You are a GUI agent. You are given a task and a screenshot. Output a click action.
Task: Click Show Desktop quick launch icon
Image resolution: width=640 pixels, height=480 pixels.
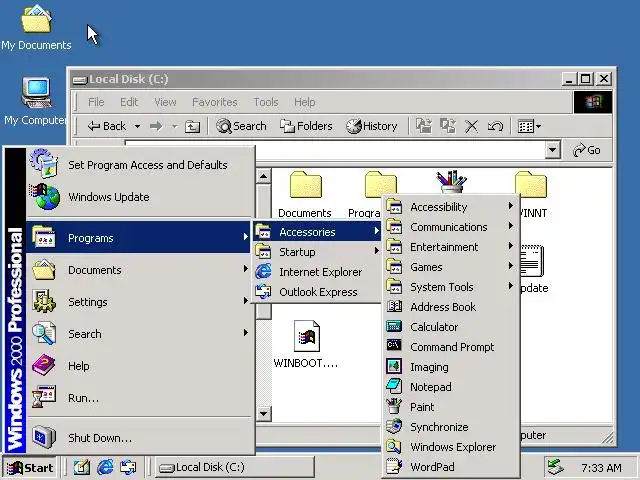point(82,467)
